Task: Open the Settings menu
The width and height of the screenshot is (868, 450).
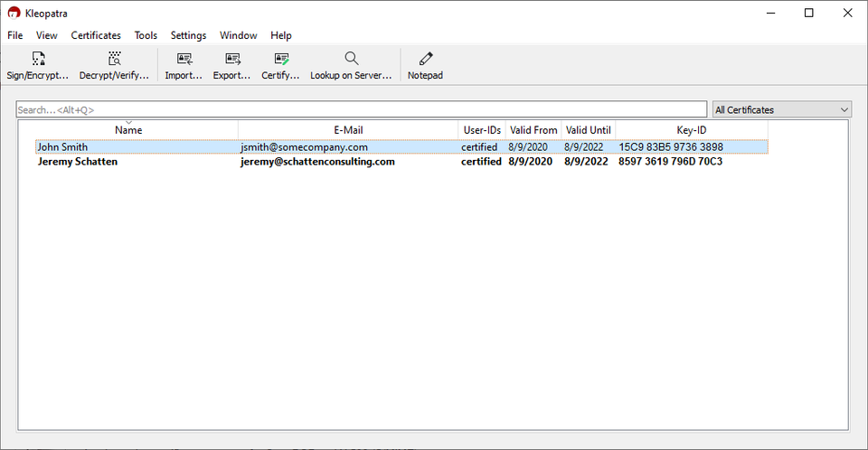Action: coord(188,35)
